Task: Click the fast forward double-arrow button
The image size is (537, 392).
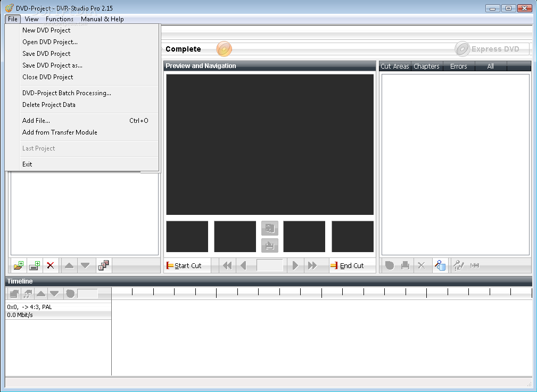Action: tap(312, 265)
